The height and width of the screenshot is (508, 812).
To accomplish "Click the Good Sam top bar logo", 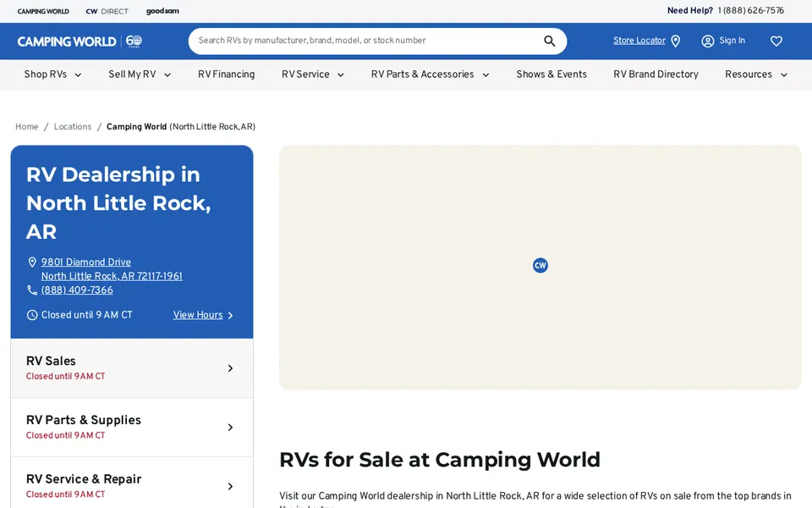I will (162, 11).
